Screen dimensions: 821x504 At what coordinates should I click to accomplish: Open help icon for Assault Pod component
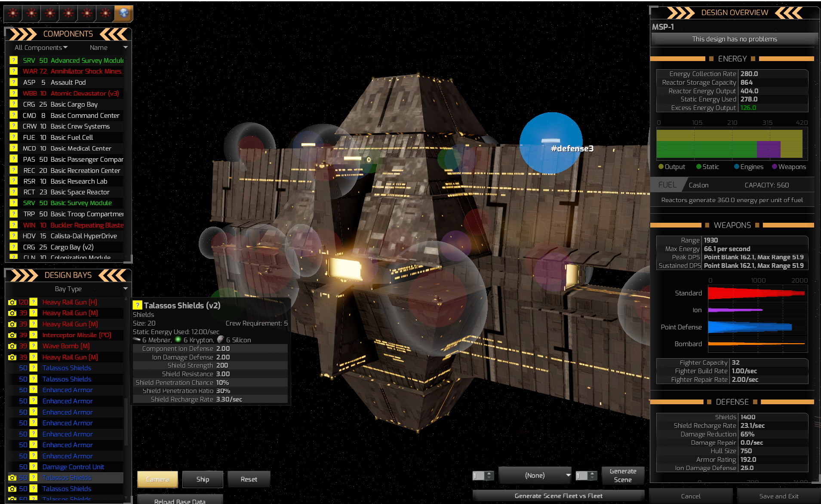click(13, 82)
